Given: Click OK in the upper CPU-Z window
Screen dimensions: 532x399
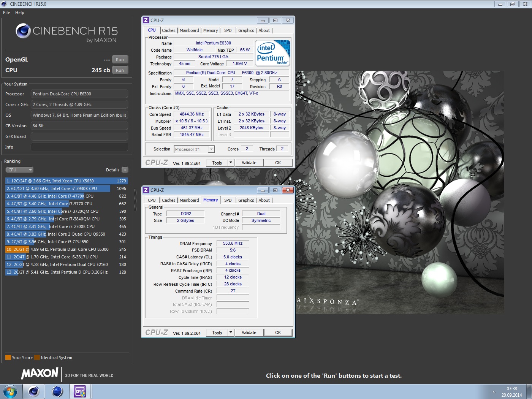Looking at the screenshot, I should pyautogui.click(x=278, y=163).
